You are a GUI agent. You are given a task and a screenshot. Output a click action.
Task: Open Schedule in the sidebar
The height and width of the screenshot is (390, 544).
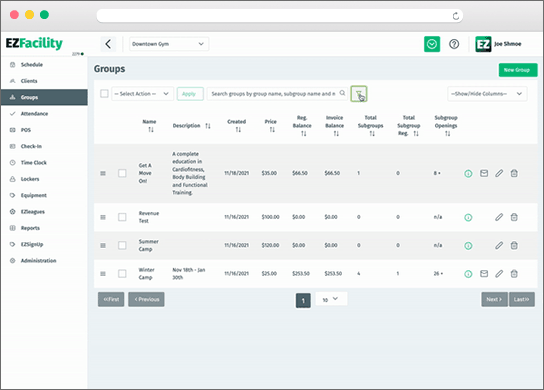click(x=44, y=65)
